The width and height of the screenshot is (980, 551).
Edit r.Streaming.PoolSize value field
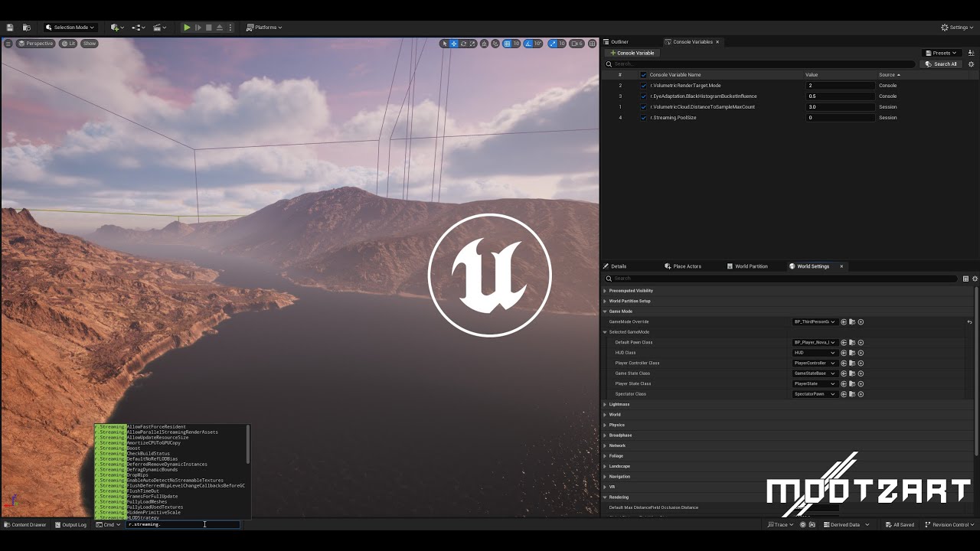(x=840, y=118)
